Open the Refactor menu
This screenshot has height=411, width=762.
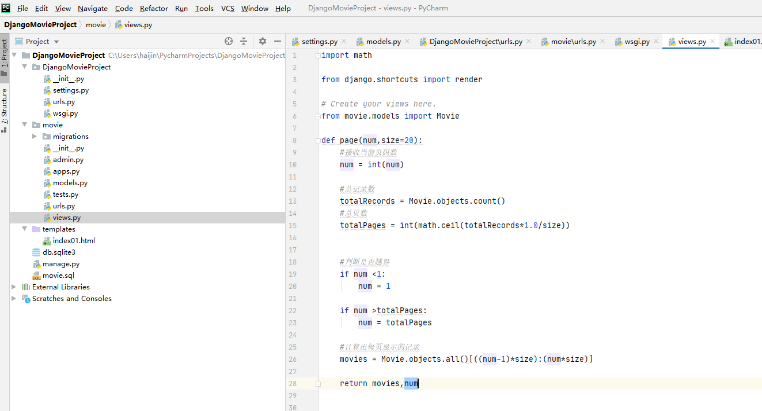coord(154,8)
